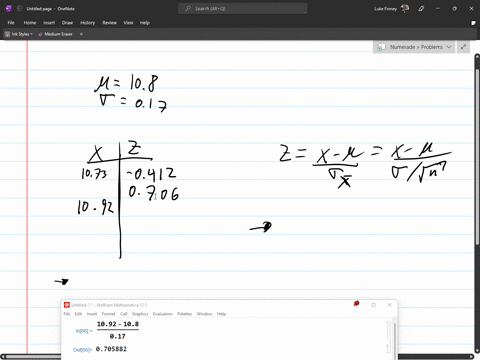
Task: Open the History tab
Action: click(x=88, y=23)
